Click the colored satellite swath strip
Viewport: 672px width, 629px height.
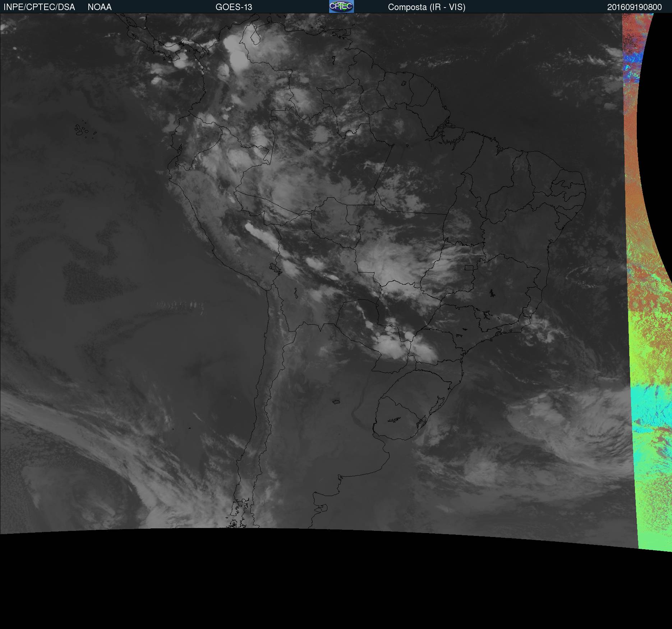pos(643,252)
